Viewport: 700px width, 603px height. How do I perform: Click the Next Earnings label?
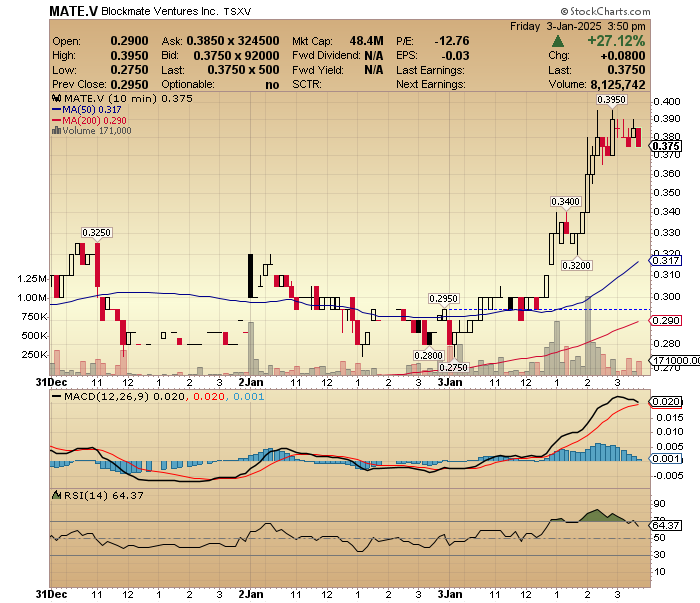[431, 84]
